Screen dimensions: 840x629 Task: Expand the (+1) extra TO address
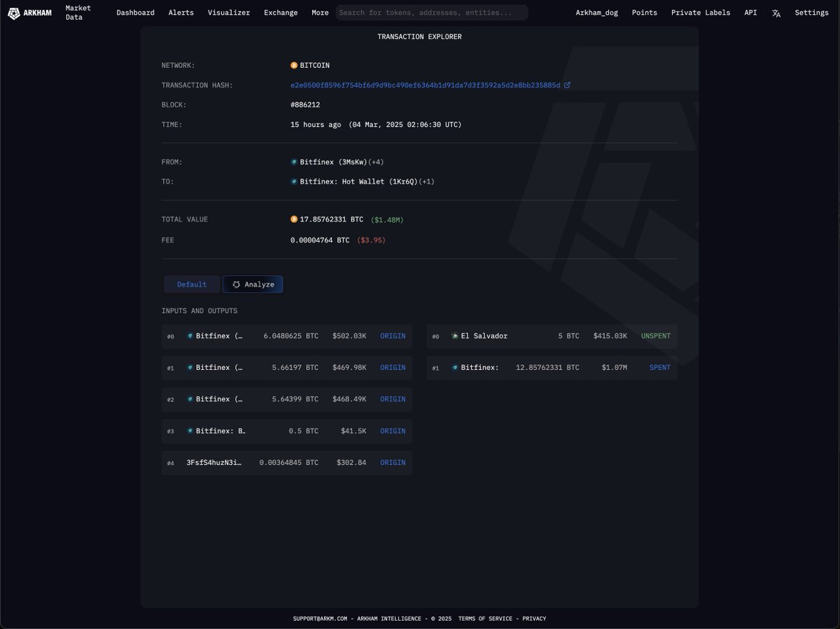pyautogui.click(x=428, y=181)
